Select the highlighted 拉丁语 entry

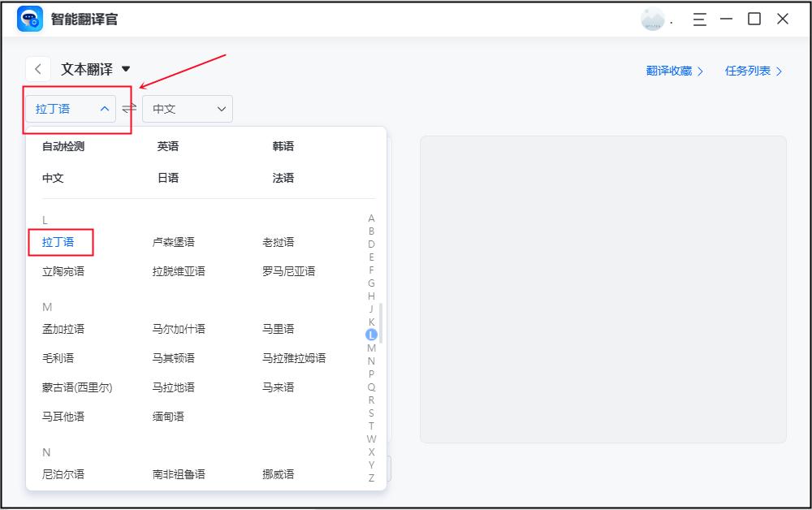(60, 242)
